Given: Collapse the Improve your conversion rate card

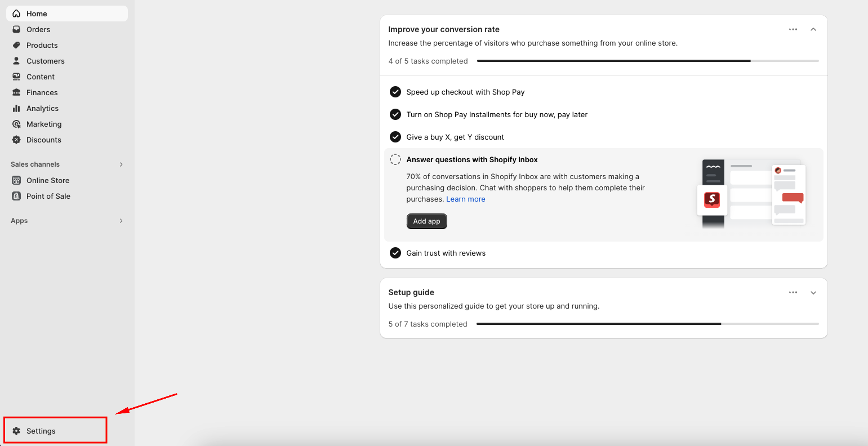Looking at the screenshot, I should pos(813,29).
